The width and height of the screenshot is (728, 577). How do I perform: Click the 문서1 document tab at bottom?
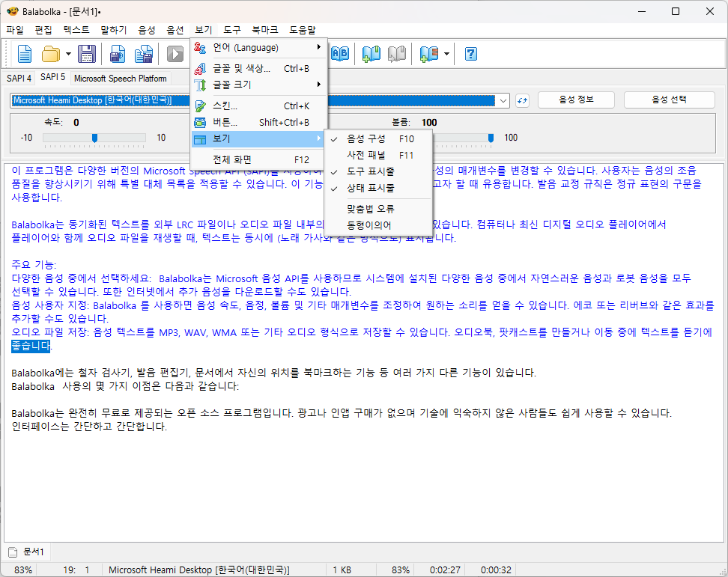[27, 552]
